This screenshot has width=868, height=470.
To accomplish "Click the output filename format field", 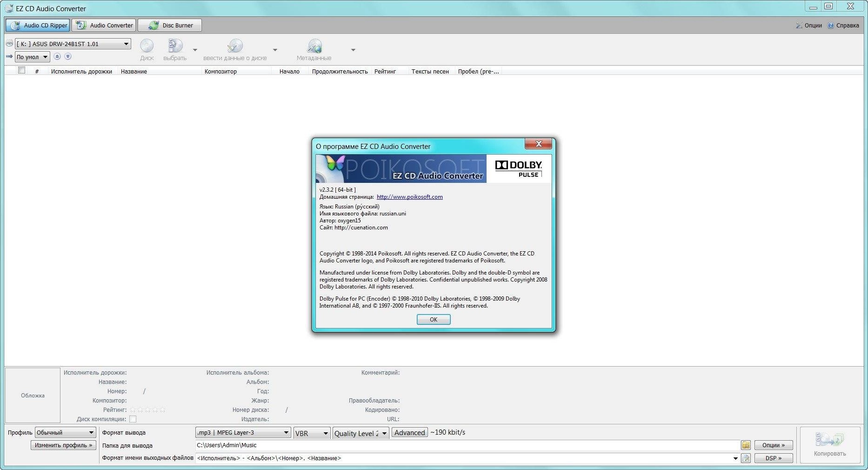I will point(463,458).
